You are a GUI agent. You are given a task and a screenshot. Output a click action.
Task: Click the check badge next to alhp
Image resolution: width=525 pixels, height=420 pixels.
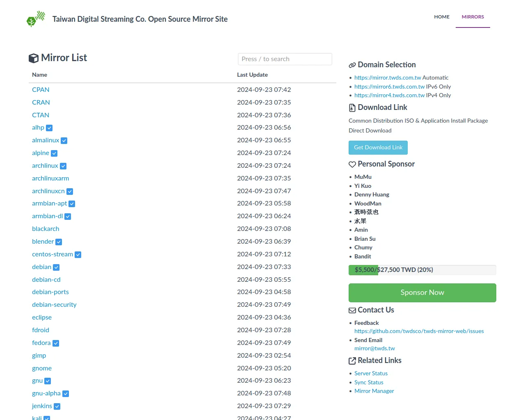click(49, 128)
